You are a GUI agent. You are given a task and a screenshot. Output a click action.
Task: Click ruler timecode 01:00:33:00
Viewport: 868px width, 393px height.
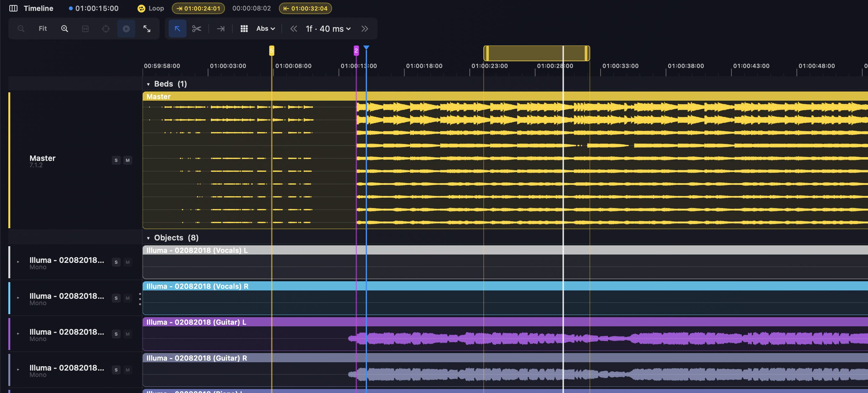(620, 66)
